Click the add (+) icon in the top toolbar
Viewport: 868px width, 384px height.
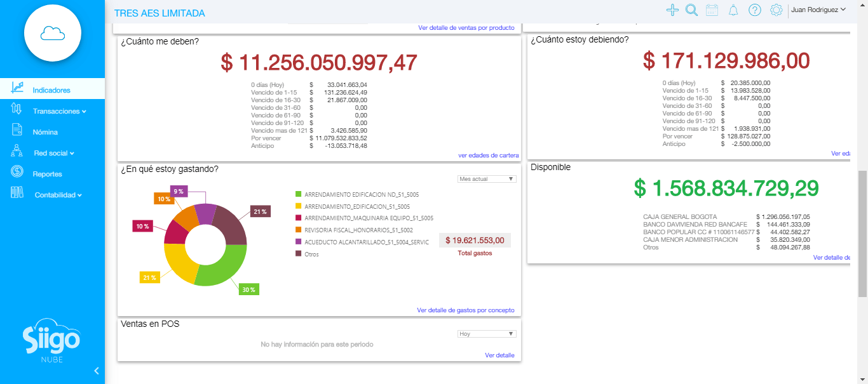672,10
